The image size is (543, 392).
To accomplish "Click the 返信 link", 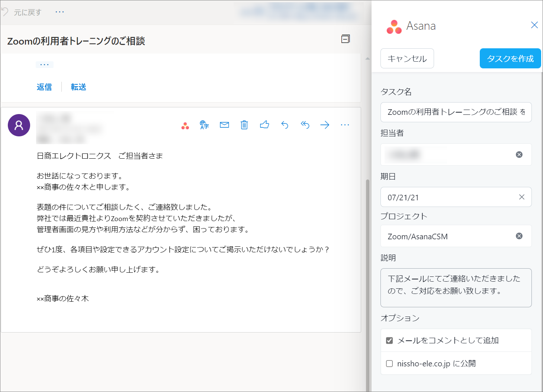I will click(x=44, y=87).
